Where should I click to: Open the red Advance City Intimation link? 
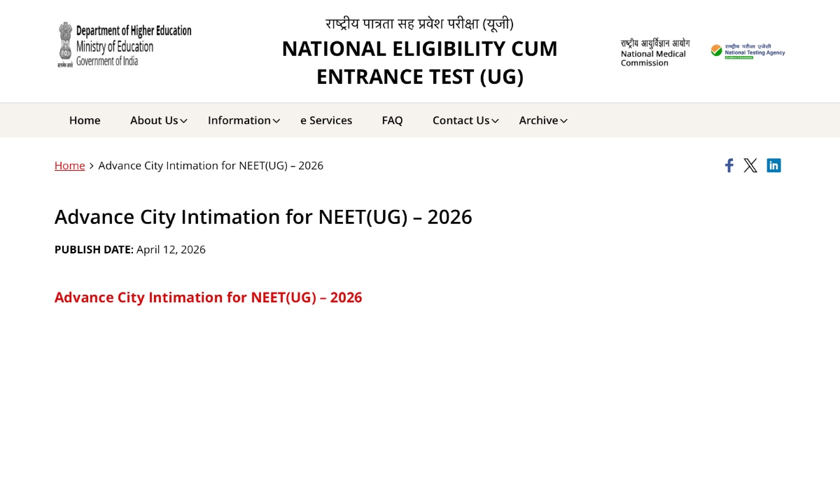[208, 297]
